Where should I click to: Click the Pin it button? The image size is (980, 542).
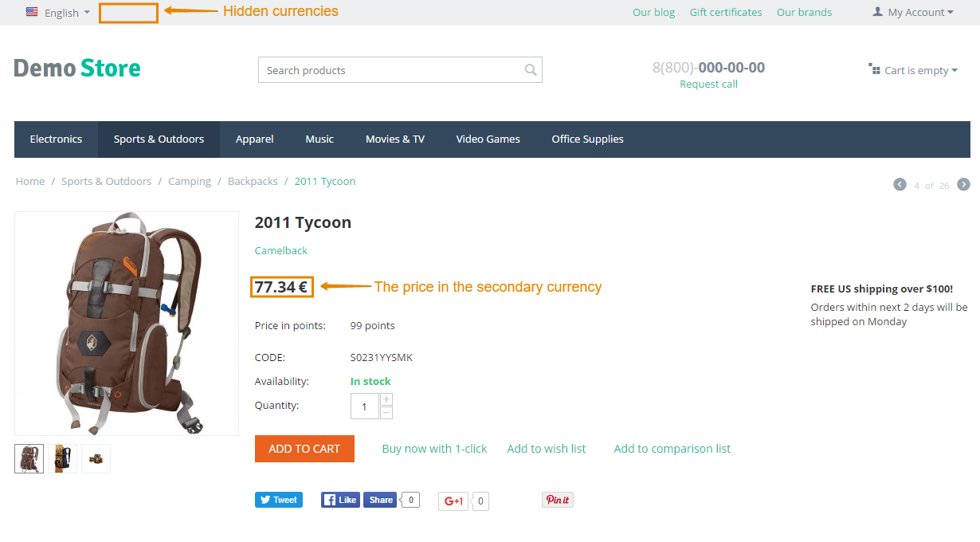coord(558,500)
